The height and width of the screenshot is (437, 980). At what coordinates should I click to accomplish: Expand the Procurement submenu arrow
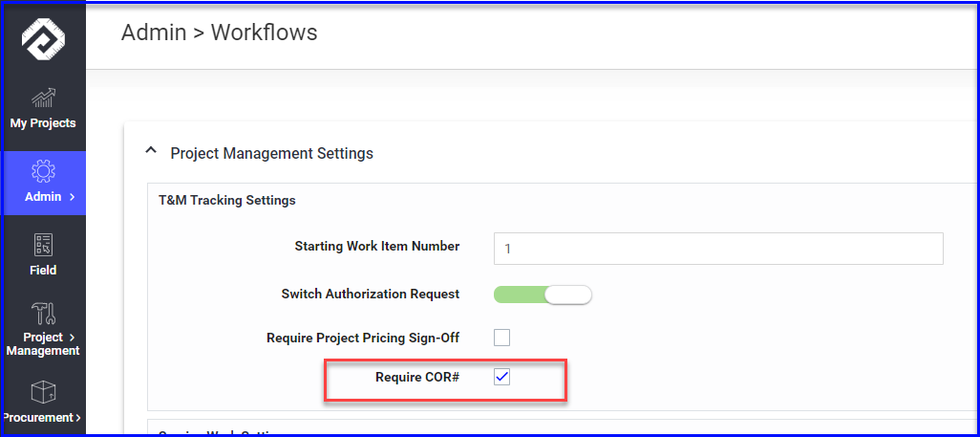(78, 418)
